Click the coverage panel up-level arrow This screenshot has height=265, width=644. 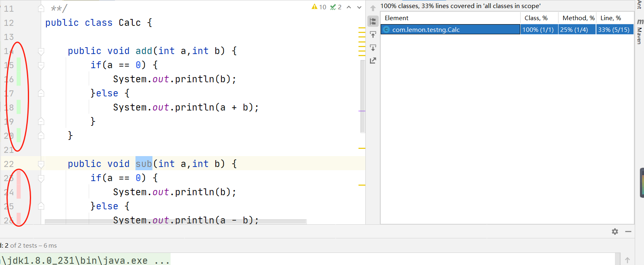point(373,8)
